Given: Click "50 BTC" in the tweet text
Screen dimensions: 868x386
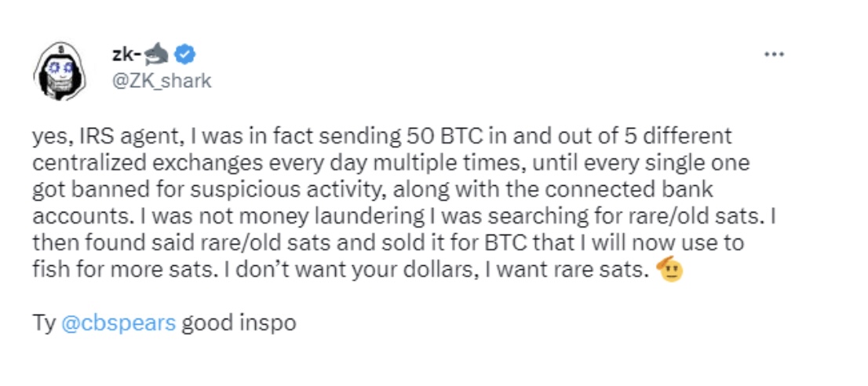Looking at the screenshot, I should click(x=434, y=137).
